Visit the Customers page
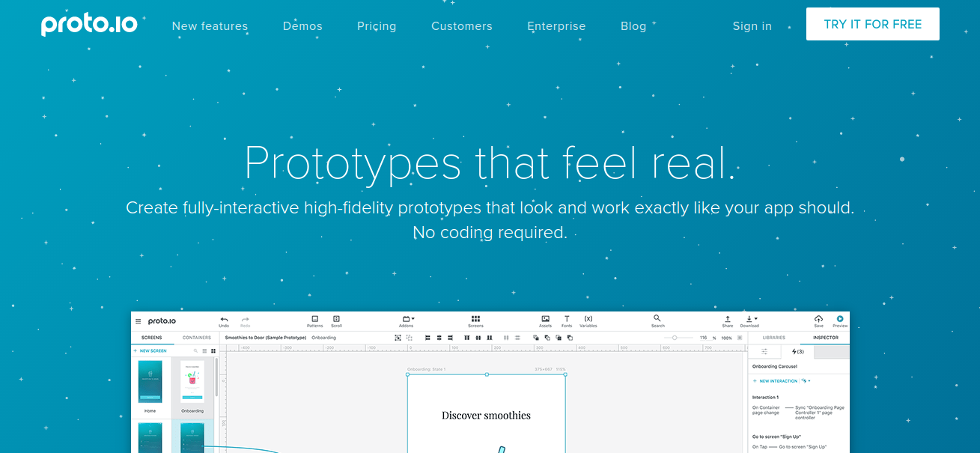The width and height of the screenshot is (980, 453). point(462,26)
